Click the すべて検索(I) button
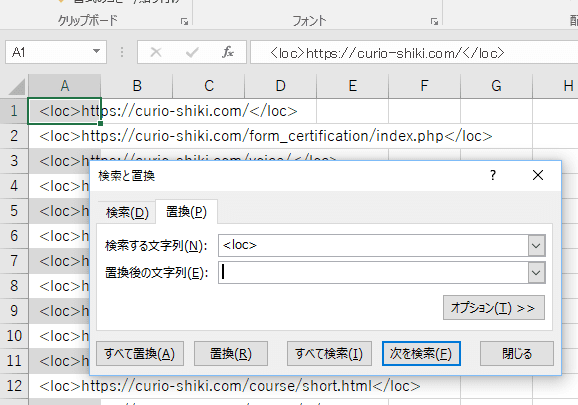This screenshot has height=405, width=578. pyautogui.click(x=329, y=354)
